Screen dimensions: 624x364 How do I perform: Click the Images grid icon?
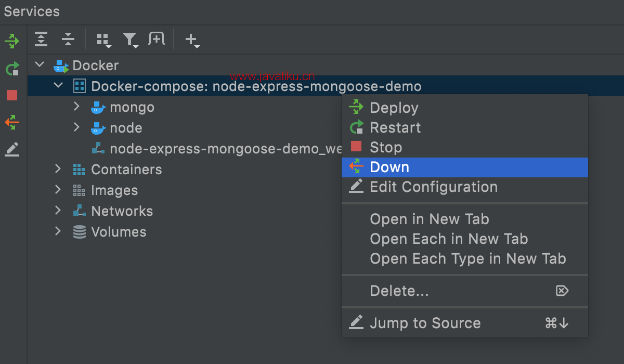coord(79,190)
